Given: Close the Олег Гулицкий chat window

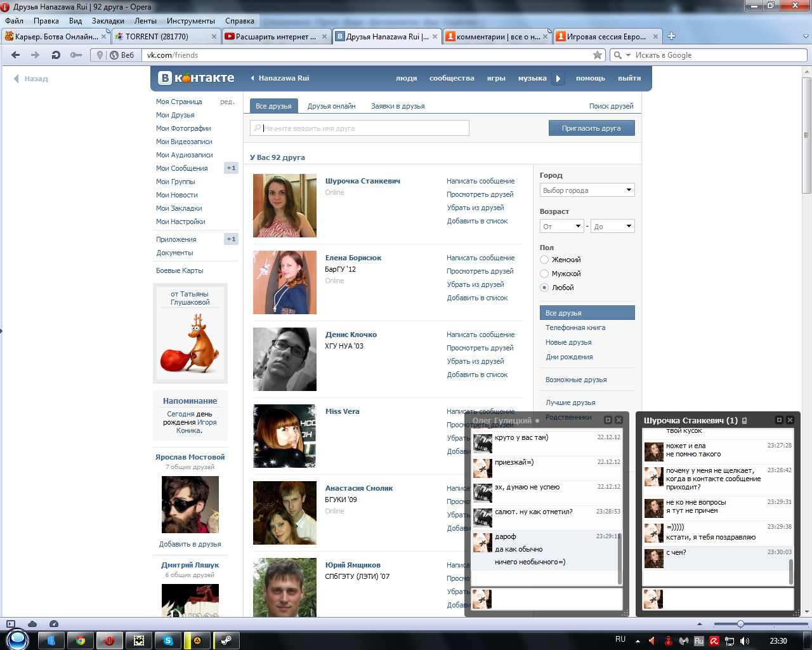Looking at the screenshot, I should pyautogui.click(x=619, y=420).
